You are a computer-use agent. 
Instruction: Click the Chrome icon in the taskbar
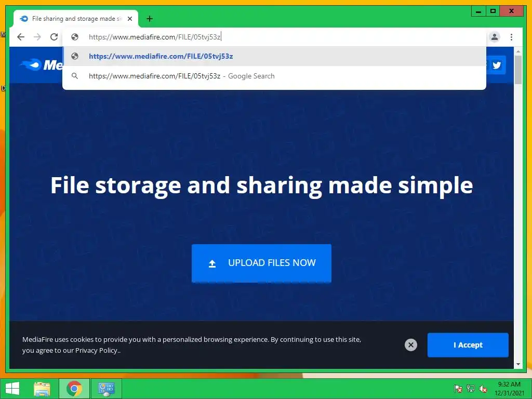coord(74,389)
